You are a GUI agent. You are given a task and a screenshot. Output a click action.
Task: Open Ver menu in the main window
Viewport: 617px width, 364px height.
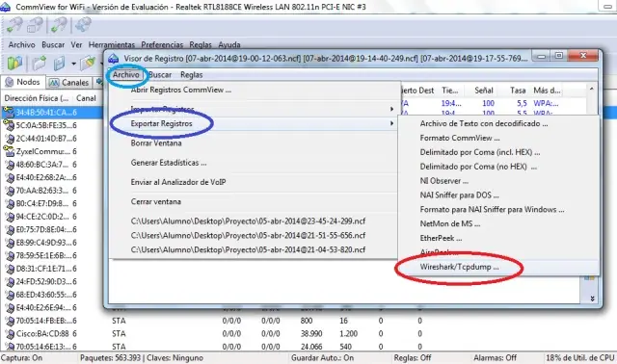click(76, 45)
